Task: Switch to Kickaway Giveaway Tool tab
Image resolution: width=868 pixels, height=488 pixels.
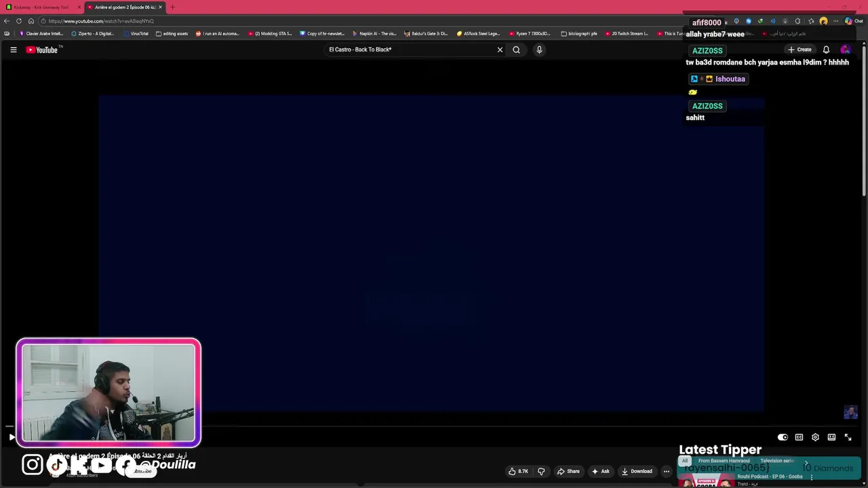Action: click(41, 7)
